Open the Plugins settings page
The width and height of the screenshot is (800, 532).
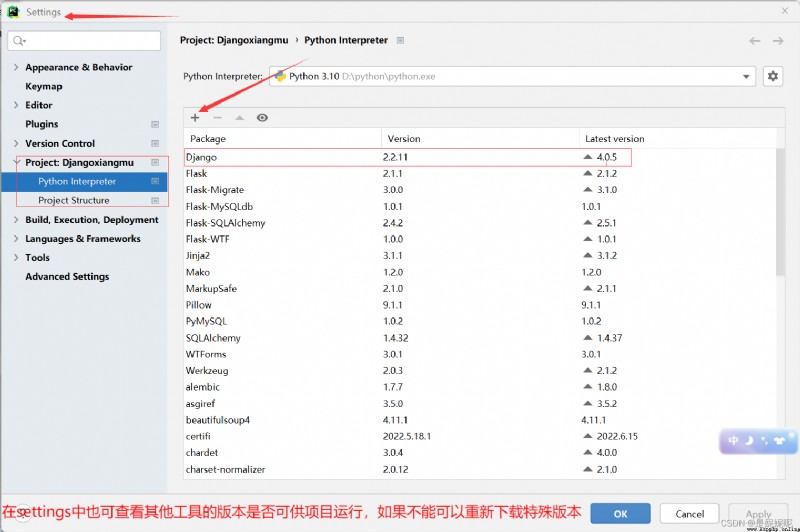tap(42, 124)
